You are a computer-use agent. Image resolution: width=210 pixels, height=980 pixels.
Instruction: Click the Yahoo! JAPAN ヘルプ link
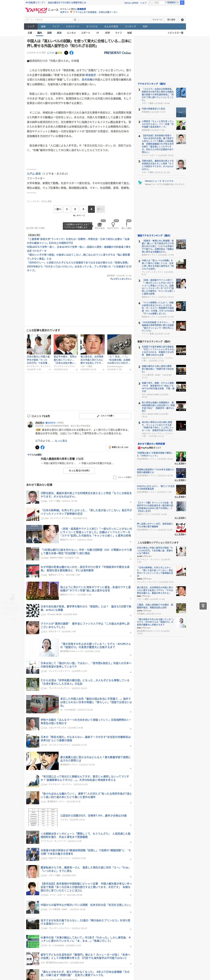tap(143, 3)
